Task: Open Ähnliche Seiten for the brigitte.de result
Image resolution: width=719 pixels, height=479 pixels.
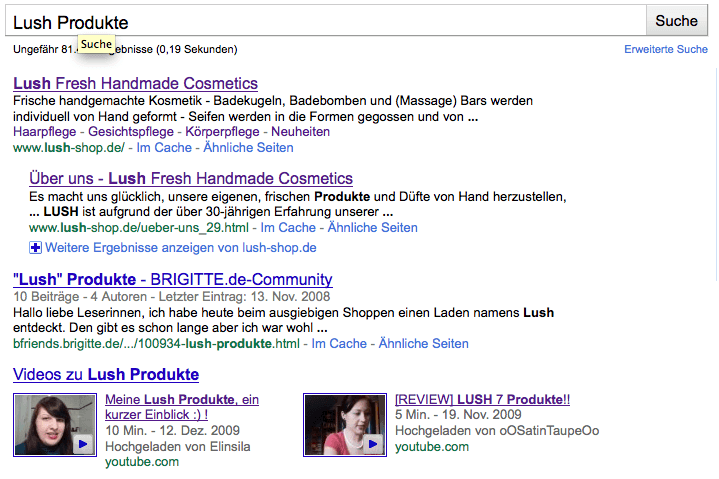Action: click(423, 344)
